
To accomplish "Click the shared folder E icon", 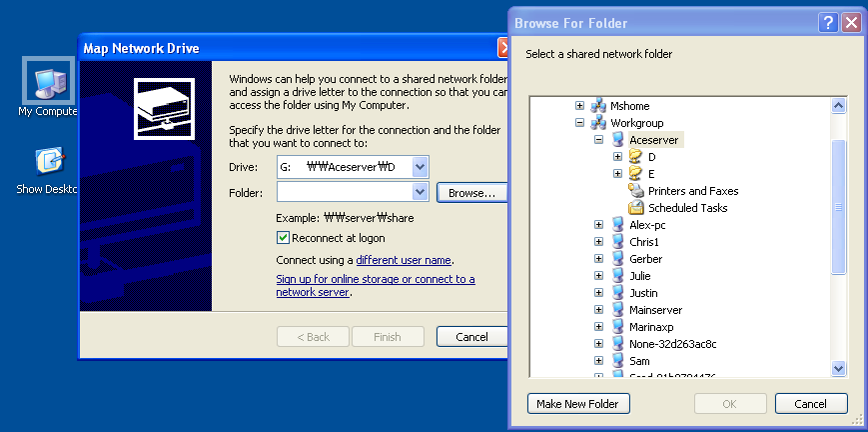I will (635, 174).
